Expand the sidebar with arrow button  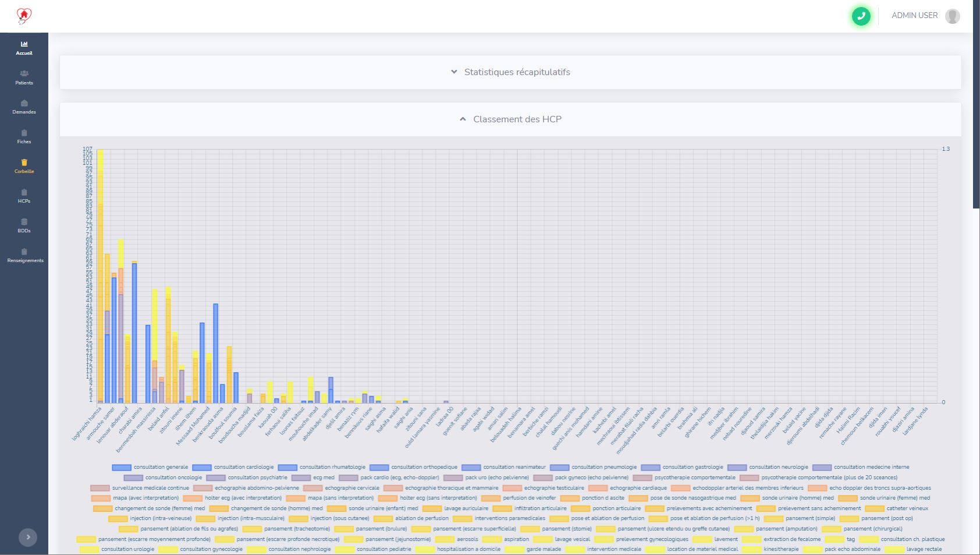tap(28, 537)
